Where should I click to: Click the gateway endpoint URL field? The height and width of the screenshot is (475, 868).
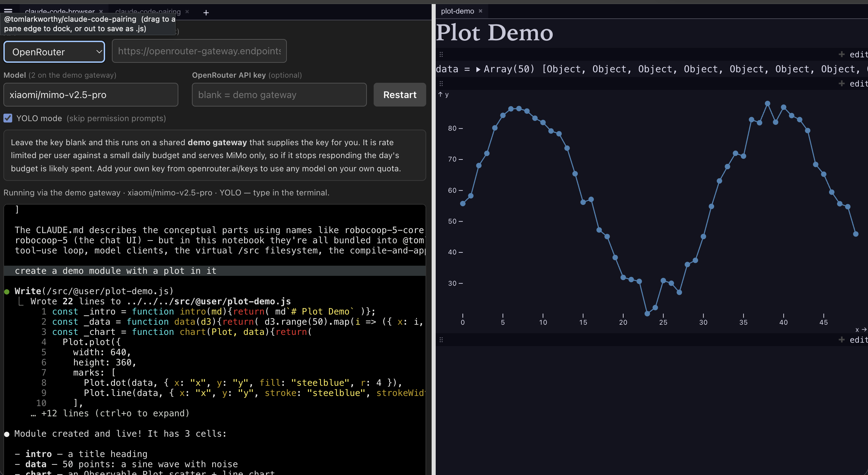point(199,51)
